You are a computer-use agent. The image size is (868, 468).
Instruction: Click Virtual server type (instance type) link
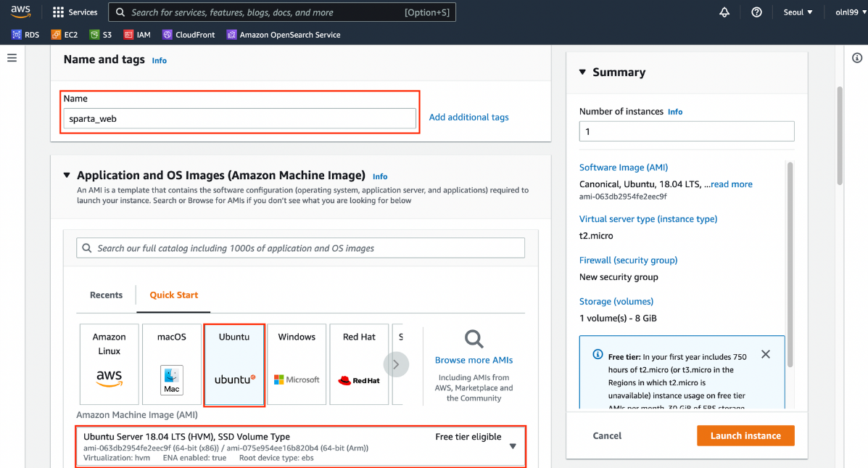648,219
